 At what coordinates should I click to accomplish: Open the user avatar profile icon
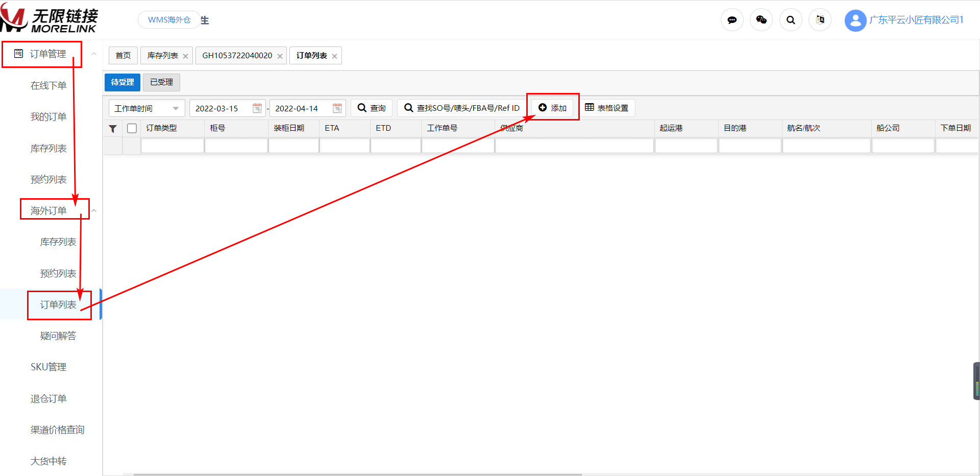855,20
